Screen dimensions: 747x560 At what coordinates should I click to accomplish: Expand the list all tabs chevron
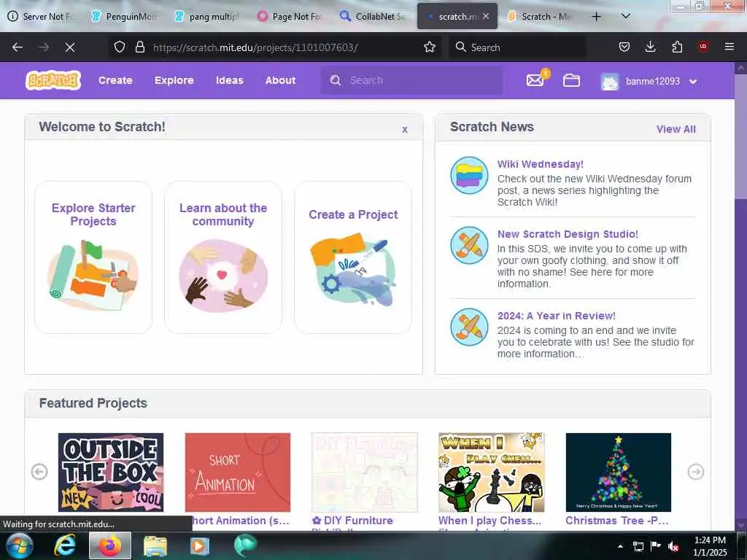click(x=626, y=16)
